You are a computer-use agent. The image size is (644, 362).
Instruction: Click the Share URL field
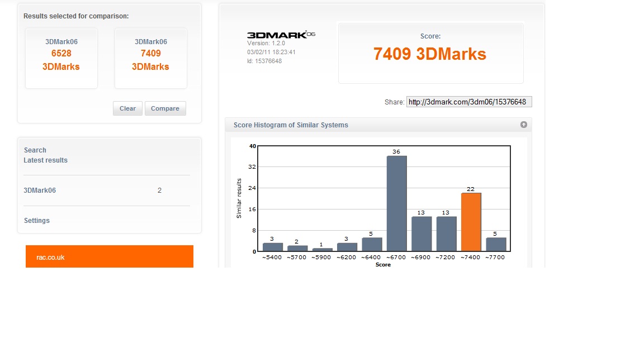coord(469,102)
